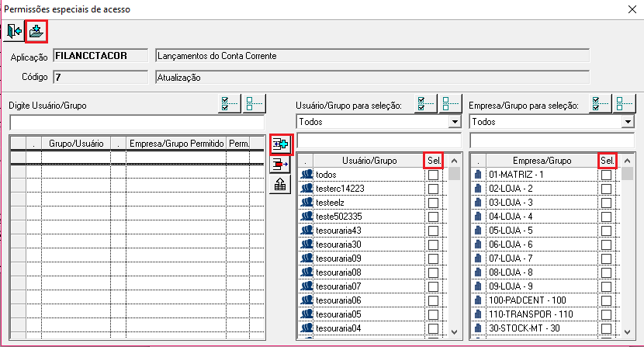This screenshot has height=347, width=644.
Task: Open the Empresa/Grupo Todos dropdown
Action: (628, 122)
